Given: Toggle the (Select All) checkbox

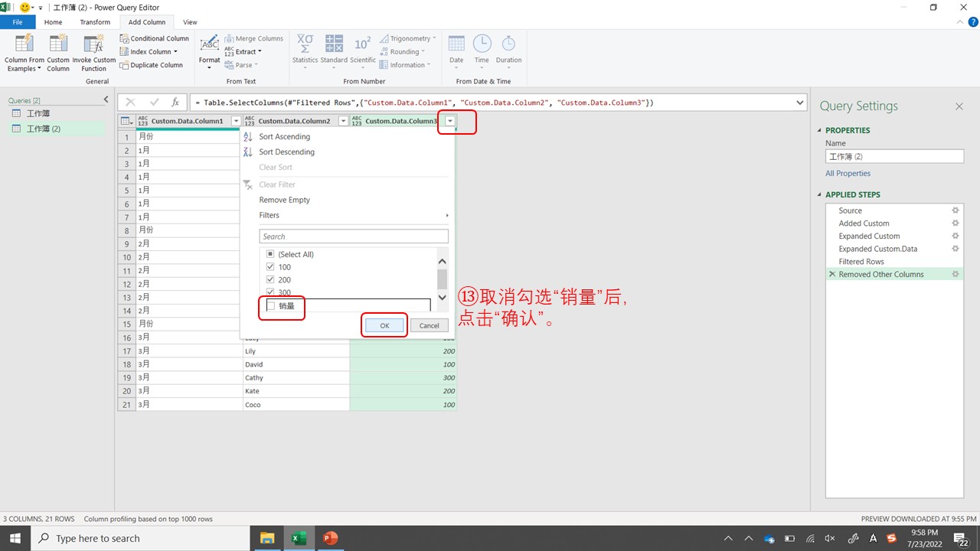Looking at the screenshot, I should 269,254.
